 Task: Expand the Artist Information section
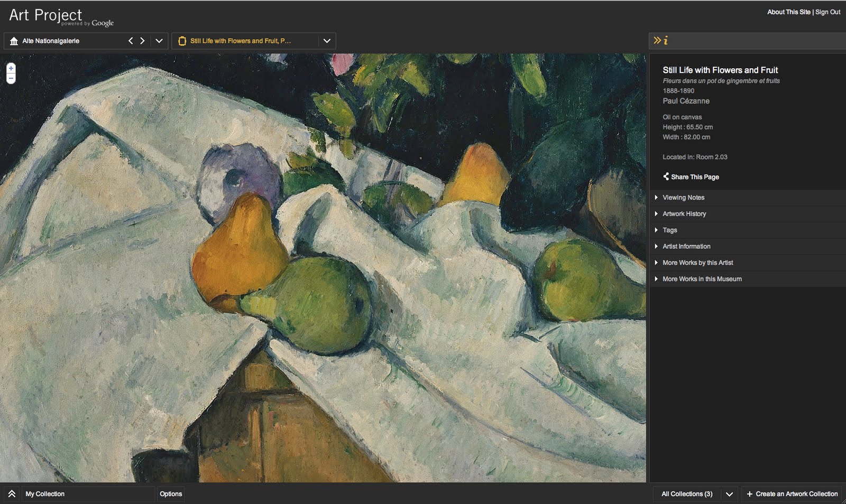pos(748,246)
